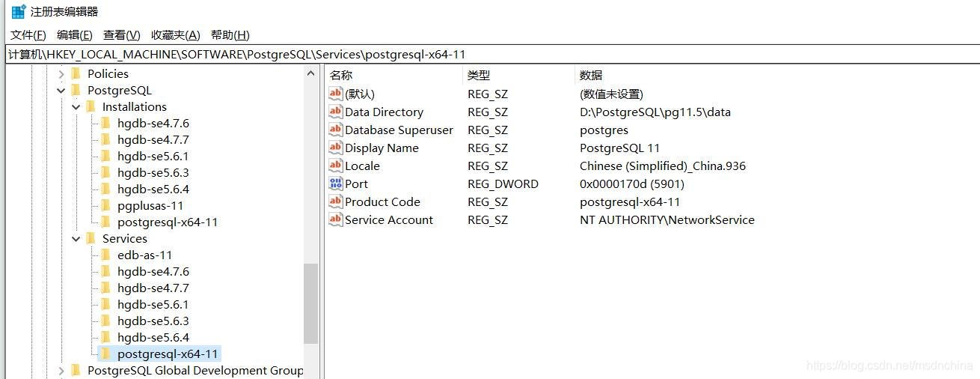Click string icon of (默认) value
980x379 pixels.
point(336,94)
